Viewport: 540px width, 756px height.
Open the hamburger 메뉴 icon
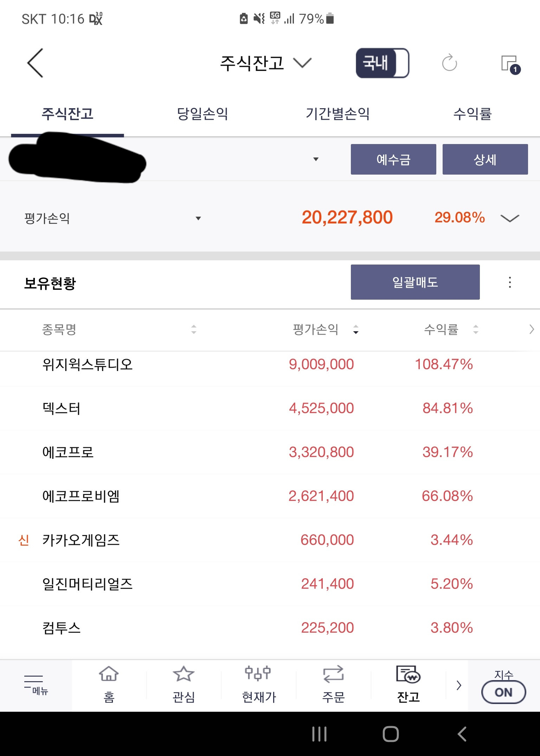coord(35,684)
